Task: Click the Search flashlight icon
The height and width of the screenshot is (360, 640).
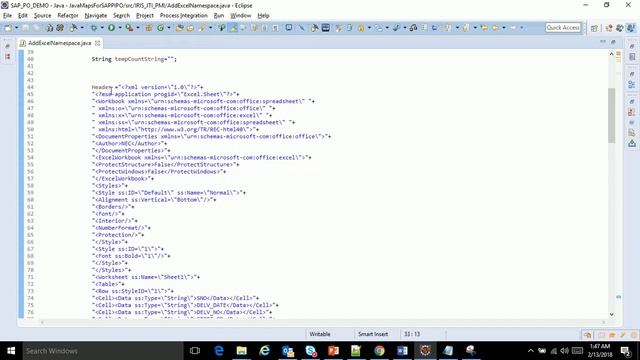Action: (202, 28)
